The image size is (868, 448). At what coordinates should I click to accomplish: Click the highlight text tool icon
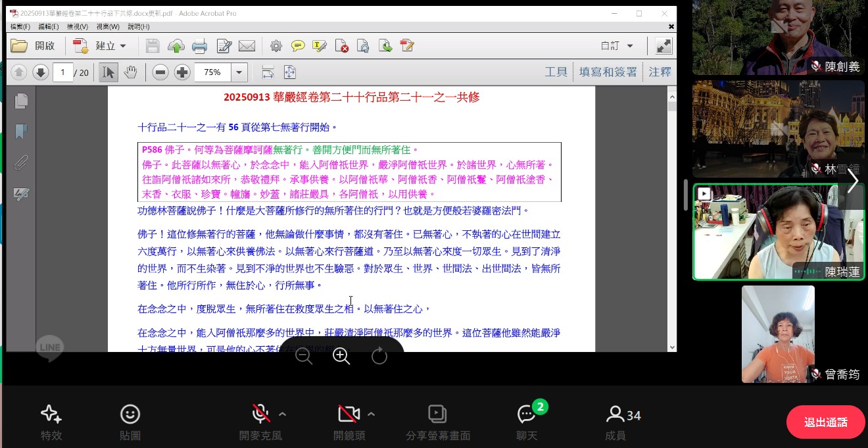point(320,46)
